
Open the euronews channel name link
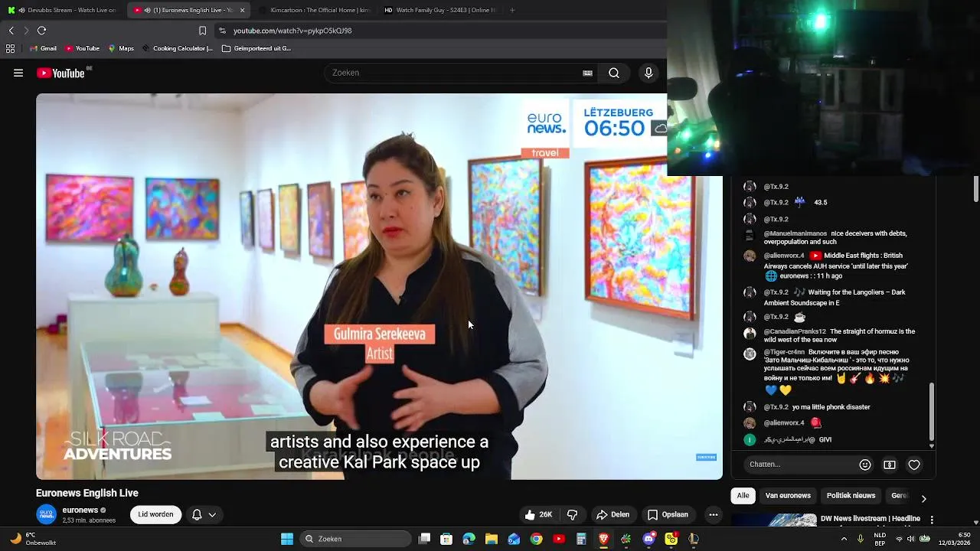(80, 510)
